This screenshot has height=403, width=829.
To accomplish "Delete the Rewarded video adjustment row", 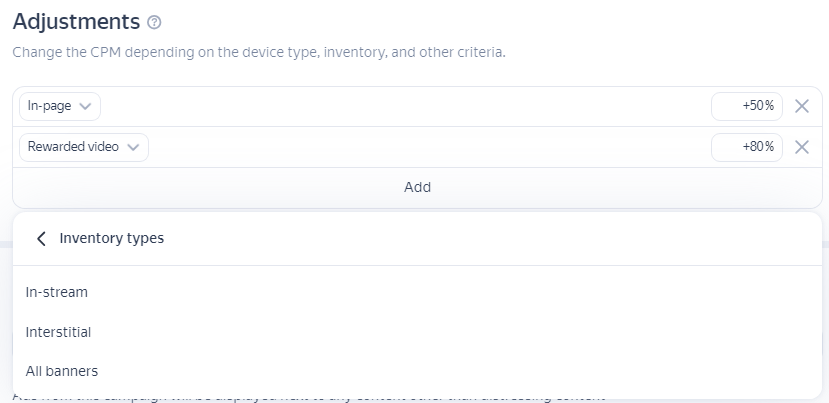I will tap(801, 147).
